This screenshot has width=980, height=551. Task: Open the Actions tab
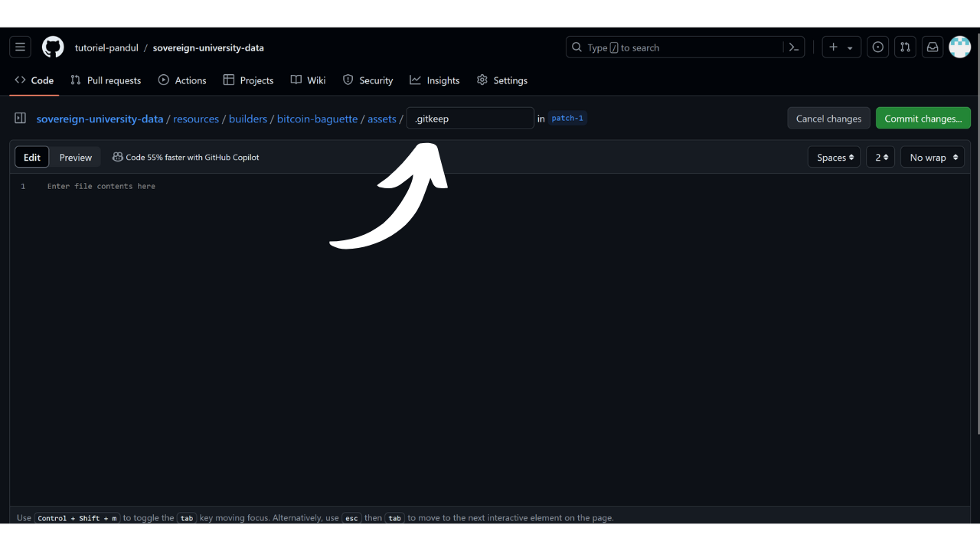pyautogui.click(x=182, y=80)
